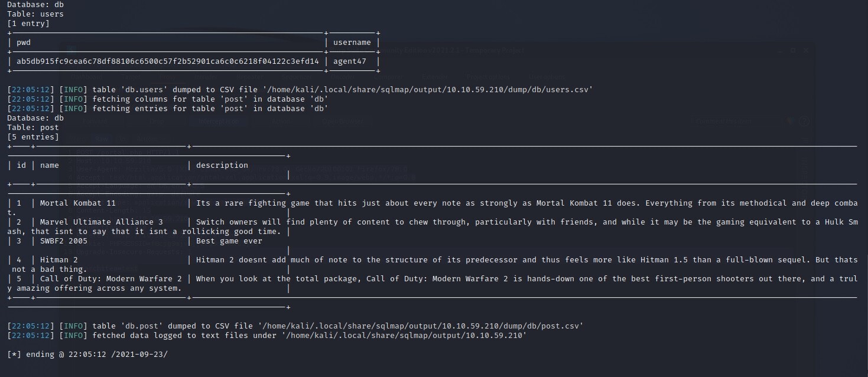Click the Hitman 2 name cell
The image size is (868, 377).
click(59, 260)
